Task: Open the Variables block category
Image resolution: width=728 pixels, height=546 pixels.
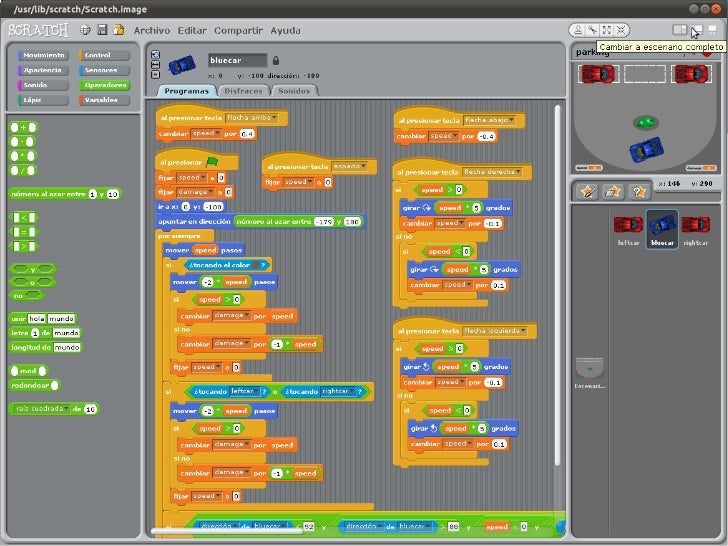Action: click(104, 100)
